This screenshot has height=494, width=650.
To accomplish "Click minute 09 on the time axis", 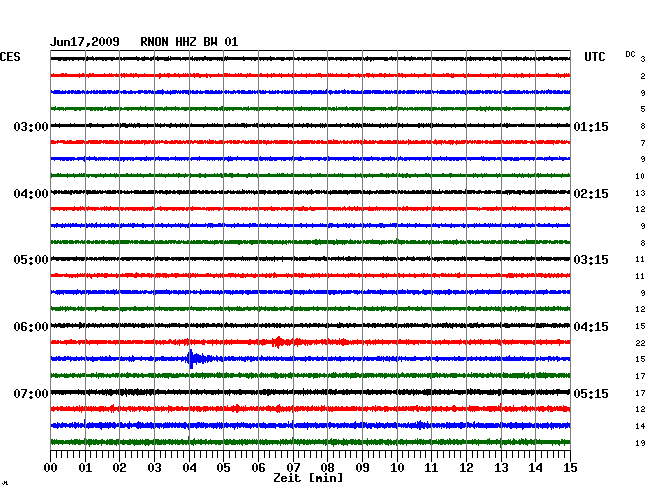I will coord(362,467).
